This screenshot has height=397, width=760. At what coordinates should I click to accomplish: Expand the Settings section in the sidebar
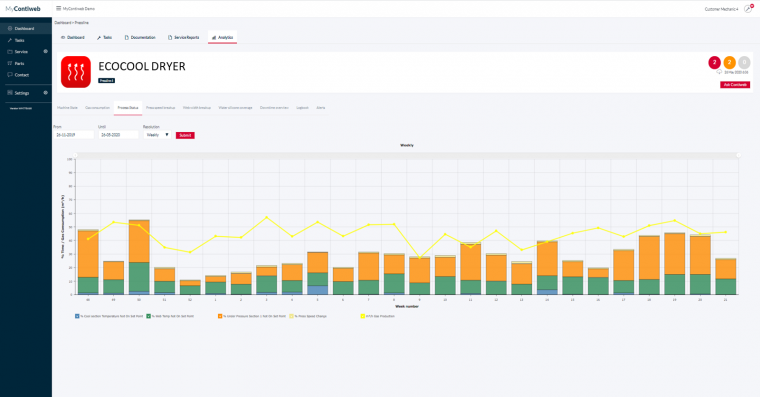coord(46,93)
